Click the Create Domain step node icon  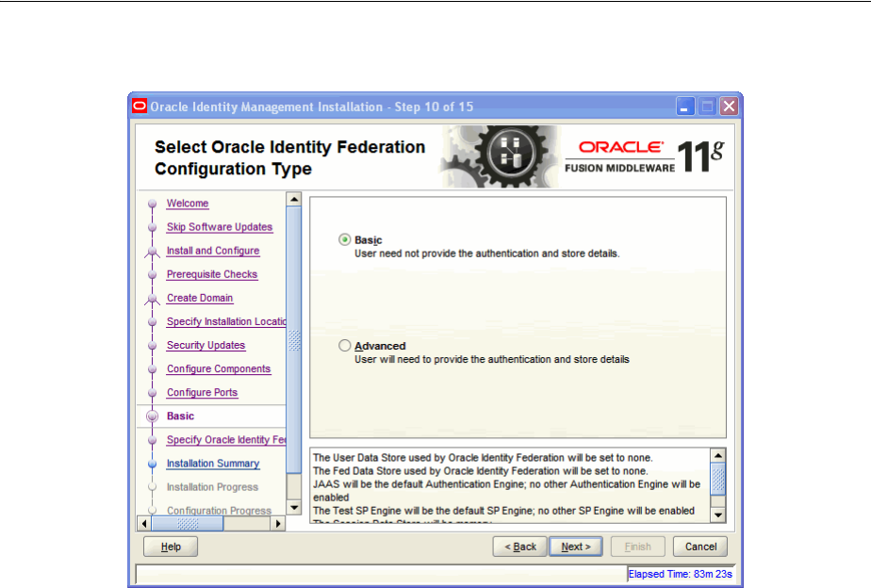tap(152, 299)
